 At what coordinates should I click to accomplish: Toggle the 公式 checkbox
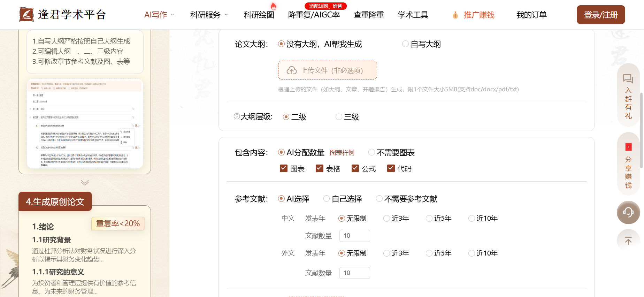click(x=355, y=168)
